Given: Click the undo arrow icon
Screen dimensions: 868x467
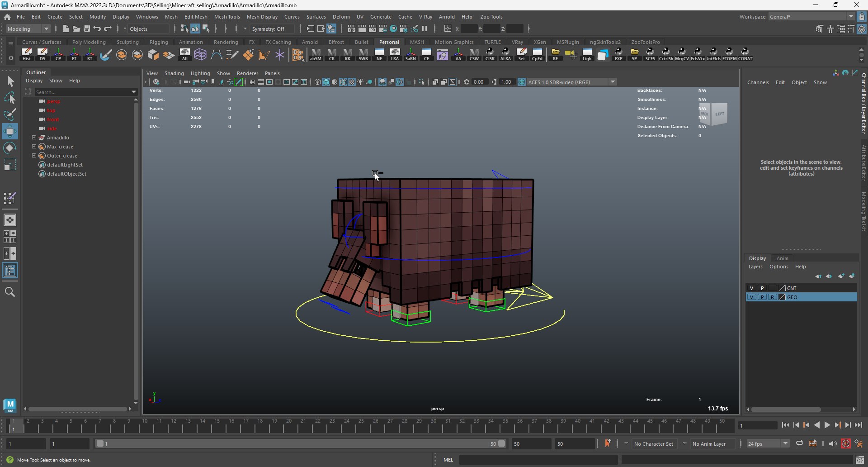Looking at the screenshot, I should coord(97,29).
